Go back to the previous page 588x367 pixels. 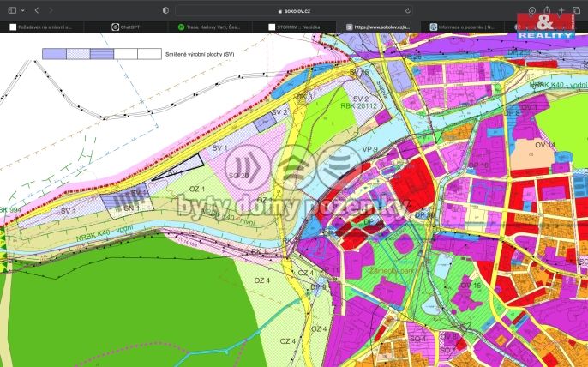pos(36,9)
